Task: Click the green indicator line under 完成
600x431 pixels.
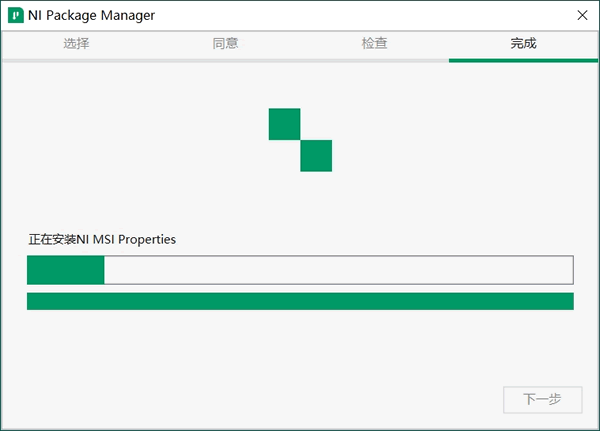Action: click(x=523, y=60)
